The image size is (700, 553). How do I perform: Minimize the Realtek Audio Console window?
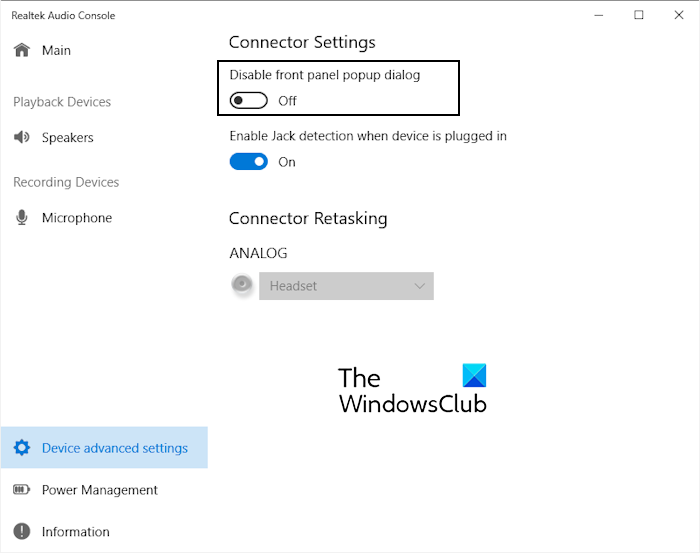[x=599, y=15]
